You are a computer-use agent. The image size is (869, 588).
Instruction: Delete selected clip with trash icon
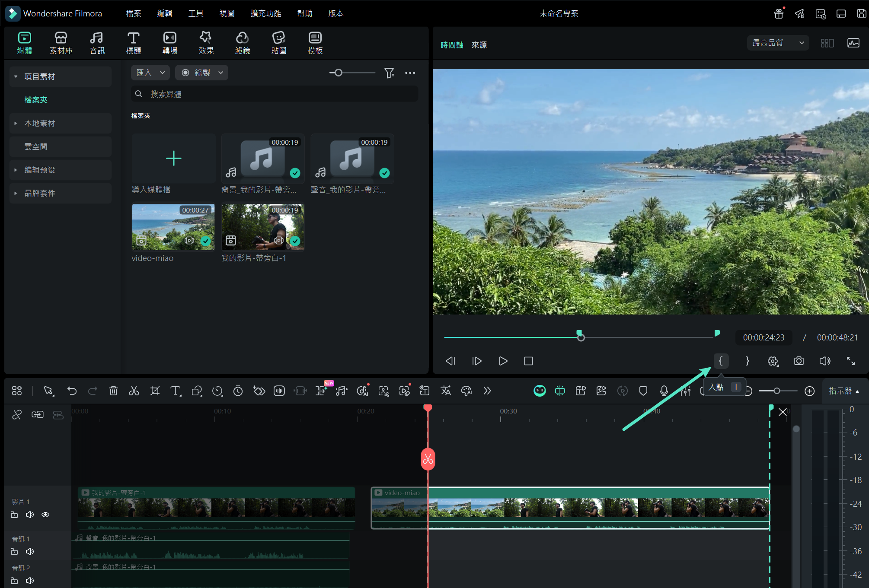coord(113,391)
